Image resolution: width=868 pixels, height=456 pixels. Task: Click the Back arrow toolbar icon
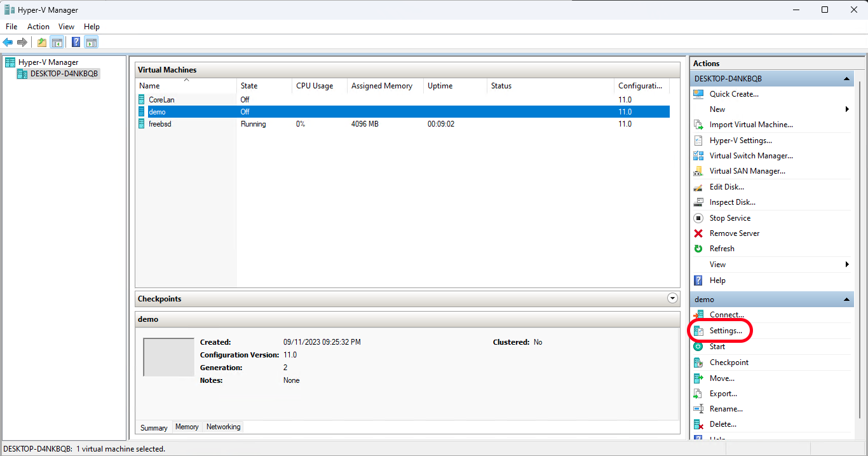coord(8,43)
